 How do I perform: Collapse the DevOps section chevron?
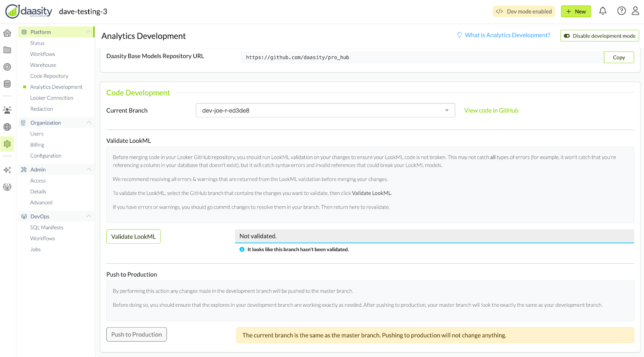coord(89,216)
